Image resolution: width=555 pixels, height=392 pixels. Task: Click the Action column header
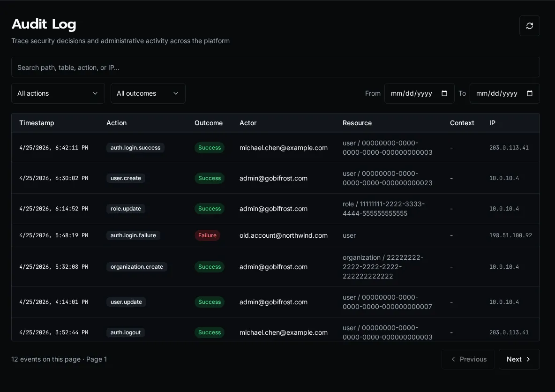point(116,123)
